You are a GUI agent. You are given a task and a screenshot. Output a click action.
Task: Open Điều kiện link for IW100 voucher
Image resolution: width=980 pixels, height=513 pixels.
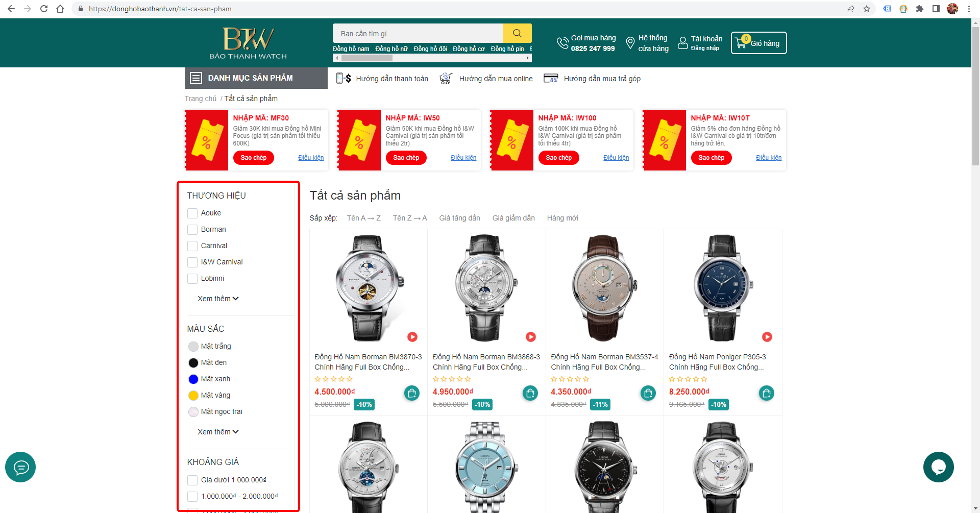pos(616,158)
